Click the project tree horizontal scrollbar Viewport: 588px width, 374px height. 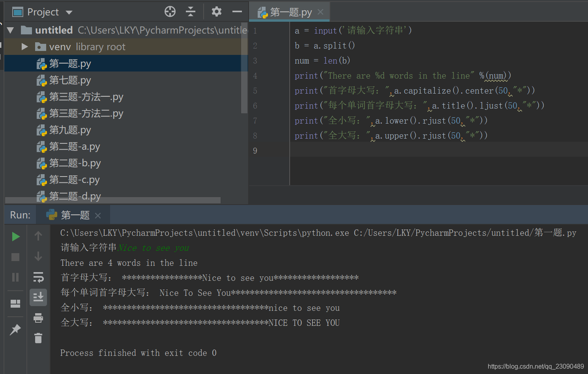tap(113, 200)
